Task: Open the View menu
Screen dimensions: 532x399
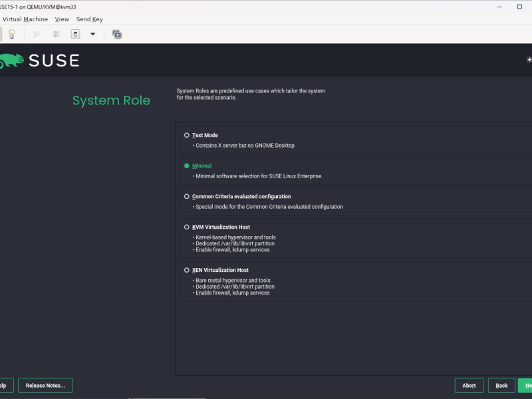Action: (62, 19)
